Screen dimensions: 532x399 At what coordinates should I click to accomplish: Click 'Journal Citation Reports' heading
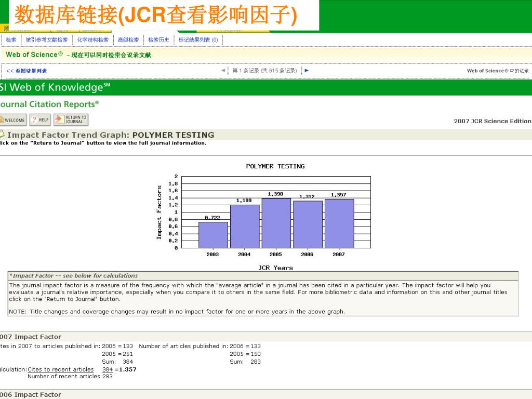pos(49,104)
